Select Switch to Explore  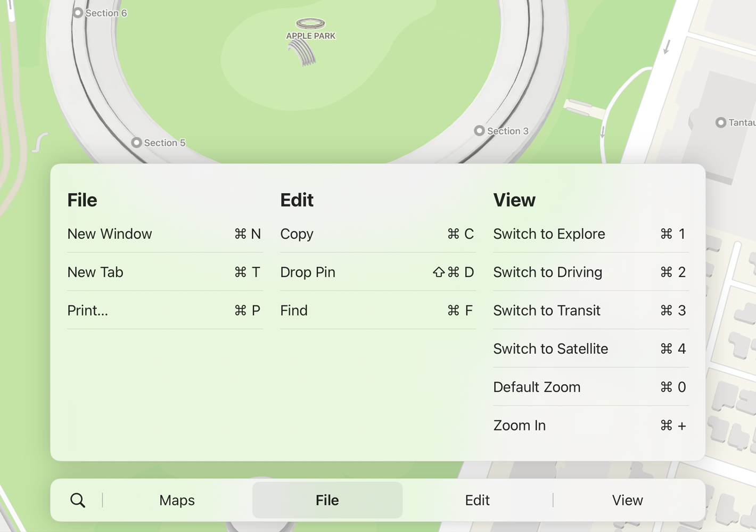pos(590,234)
